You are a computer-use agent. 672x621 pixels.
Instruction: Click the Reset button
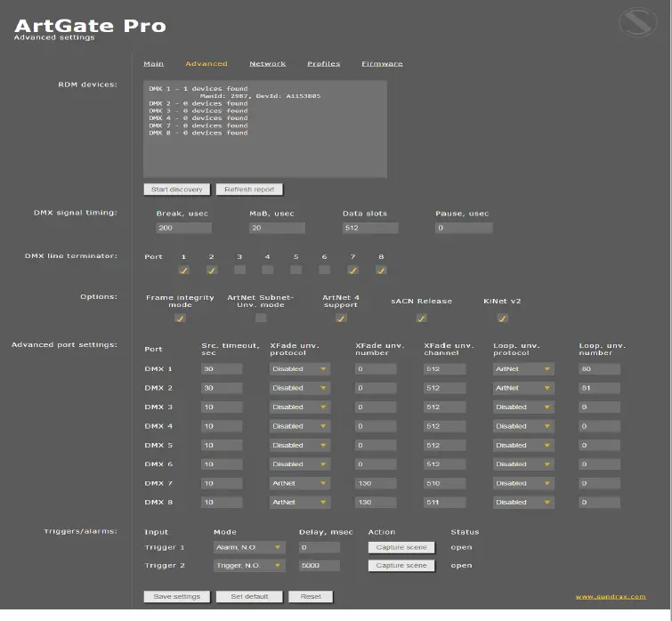tap(311, 597)
